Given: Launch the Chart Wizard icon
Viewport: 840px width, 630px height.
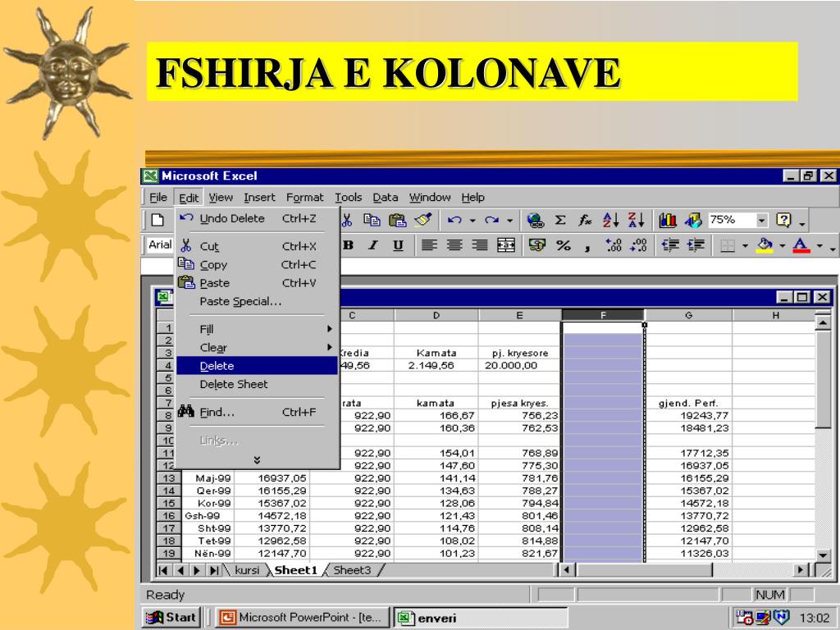Looking at the screenshot, I should [668, 220].
